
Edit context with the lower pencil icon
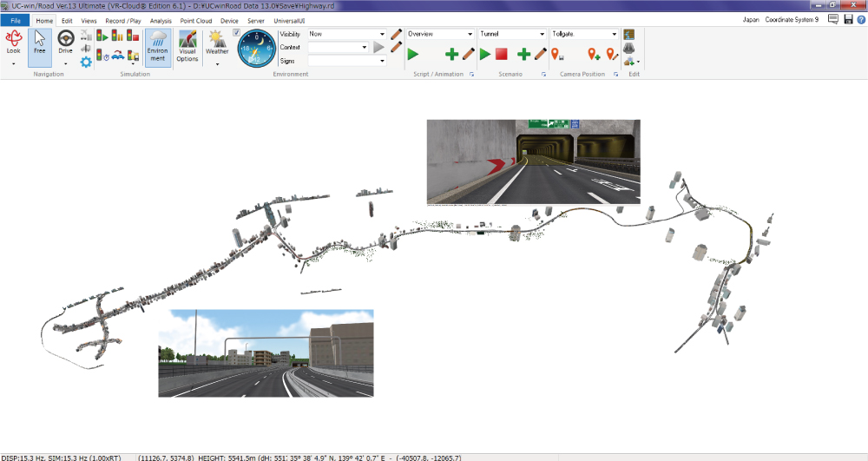pyautogui.click(x=396, y=47)
